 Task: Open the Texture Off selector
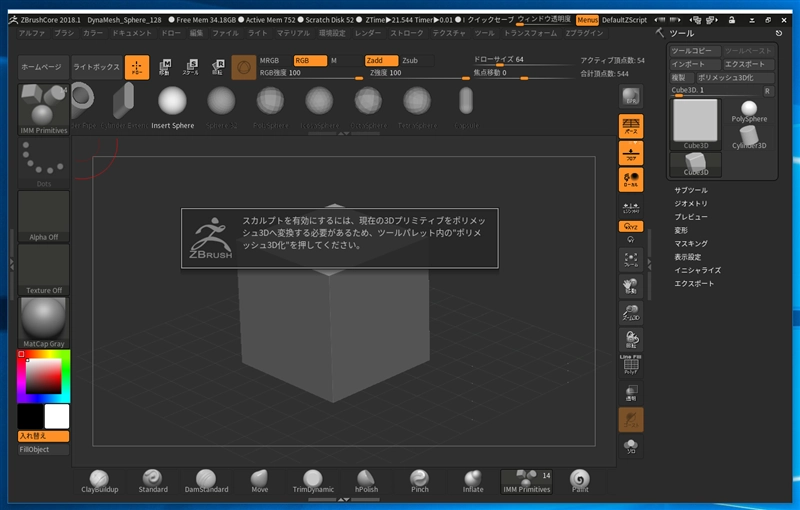(x=44, y=270)
